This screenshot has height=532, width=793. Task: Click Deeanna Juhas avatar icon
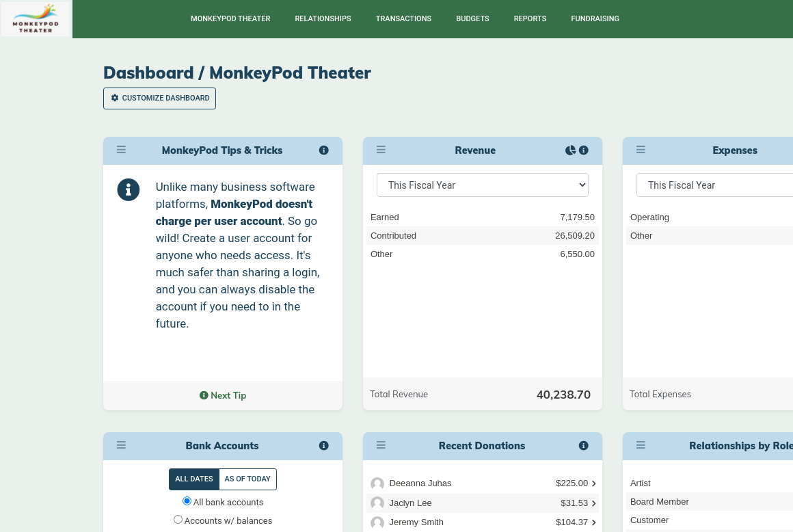coord(377,483)
